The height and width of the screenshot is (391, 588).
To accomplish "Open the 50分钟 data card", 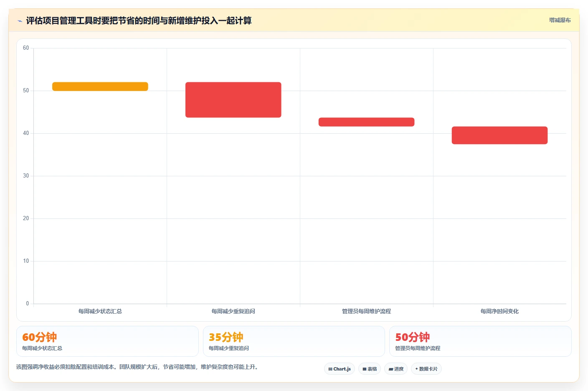I will point(480,341).
